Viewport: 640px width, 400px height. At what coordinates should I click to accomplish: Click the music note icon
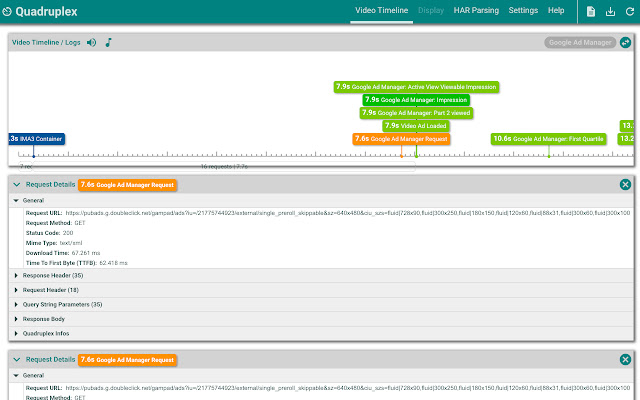109,42
